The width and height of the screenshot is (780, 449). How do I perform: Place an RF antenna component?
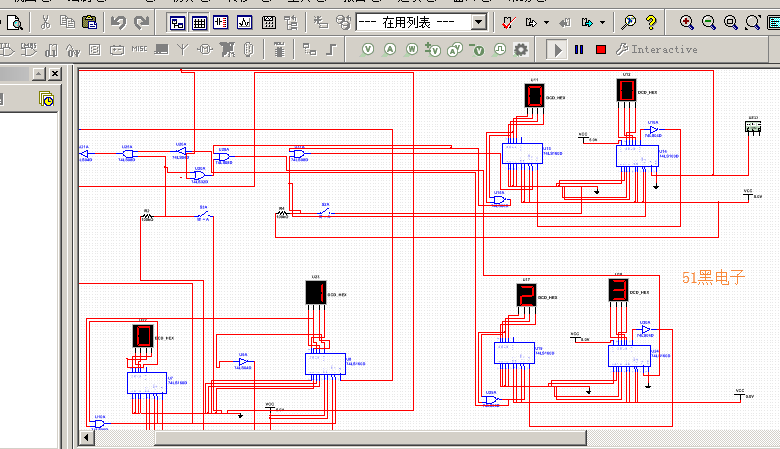183,50
